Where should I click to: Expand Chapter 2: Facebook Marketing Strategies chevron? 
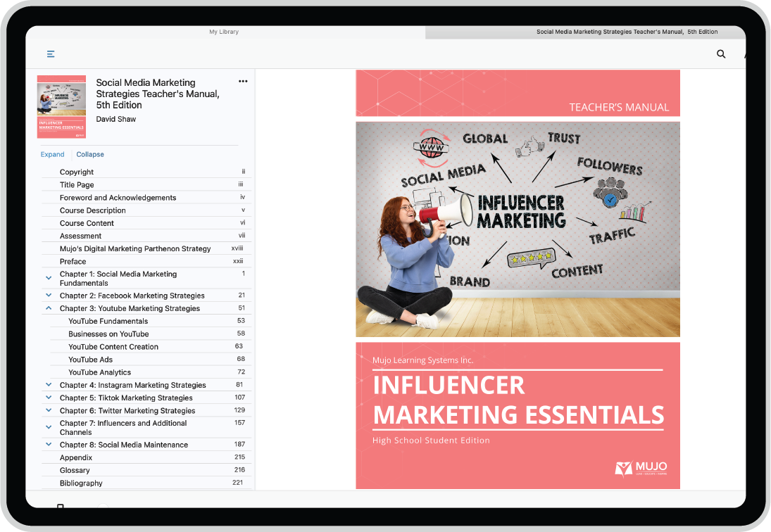49,296
